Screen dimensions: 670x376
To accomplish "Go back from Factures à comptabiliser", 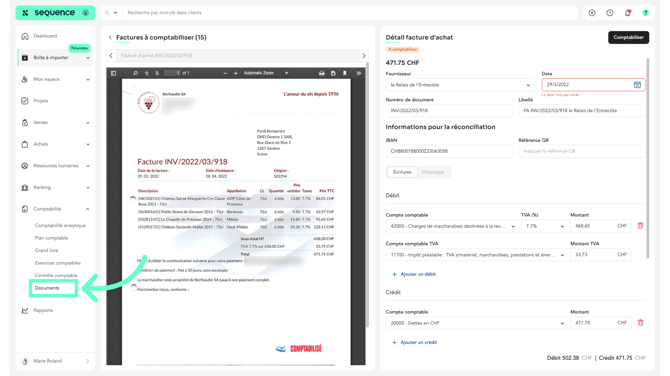I will point(110,38).
